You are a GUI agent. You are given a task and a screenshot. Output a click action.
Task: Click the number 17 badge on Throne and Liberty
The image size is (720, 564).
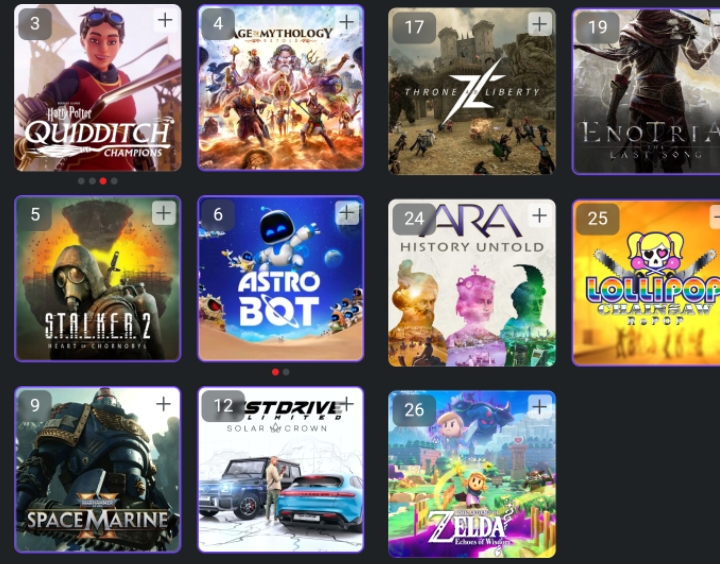pos(414,28)
